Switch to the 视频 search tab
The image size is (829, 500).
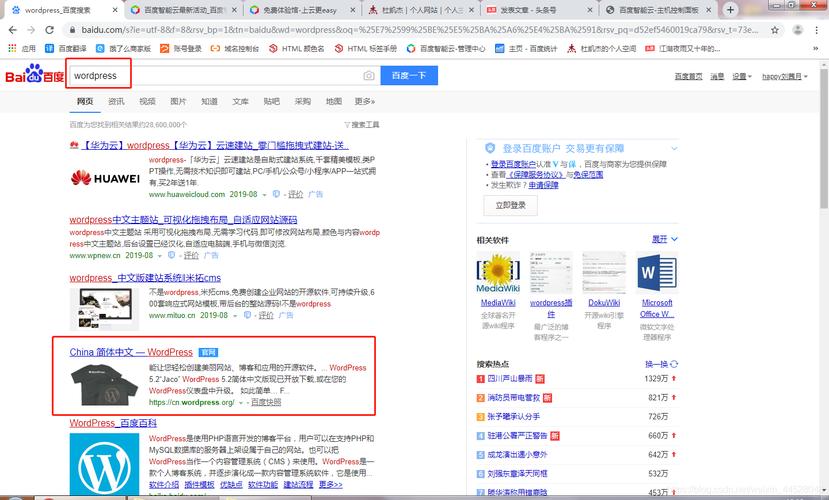pyautogui.click(x=147, y=101)
